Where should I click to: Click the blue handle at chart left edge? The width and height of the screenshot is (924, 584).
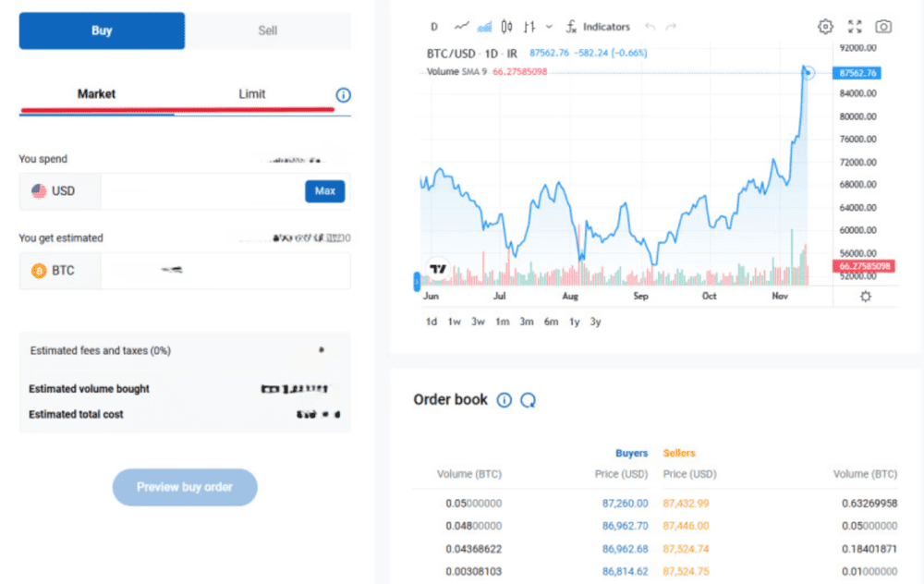click(x=417, y=281)
